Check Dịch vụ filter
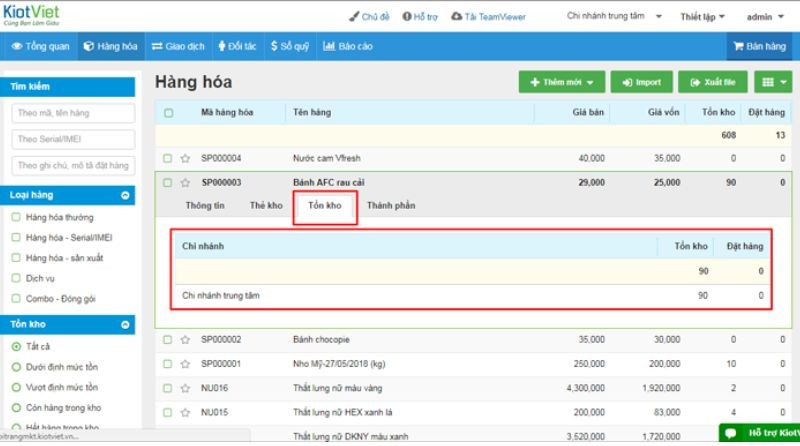Screen dimensions: 800x446 16,278
